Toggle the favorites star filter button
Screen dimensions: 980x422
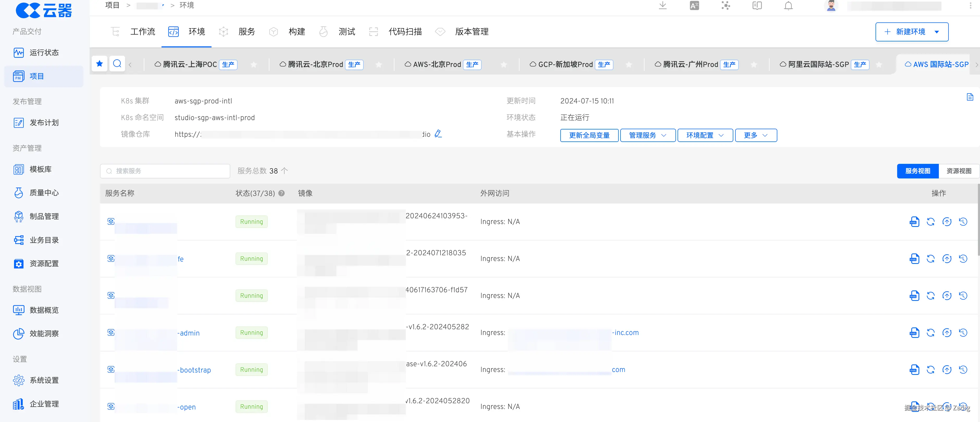coord(100,64)
